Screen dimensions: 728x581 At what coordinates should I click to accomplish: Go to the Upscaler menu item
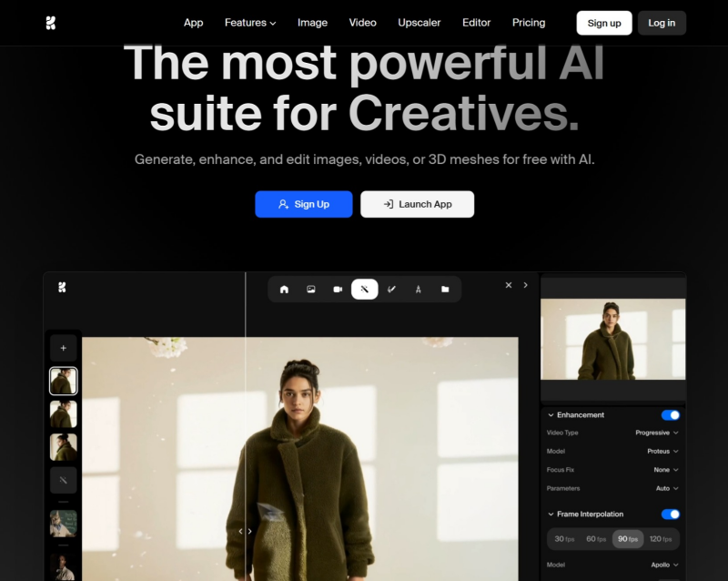[x=419, y=23]
